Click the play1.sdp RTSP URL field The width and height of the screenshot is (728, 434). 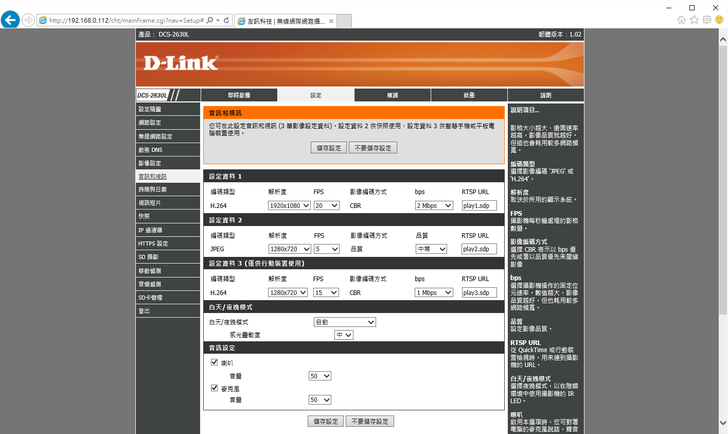[477, 205]
